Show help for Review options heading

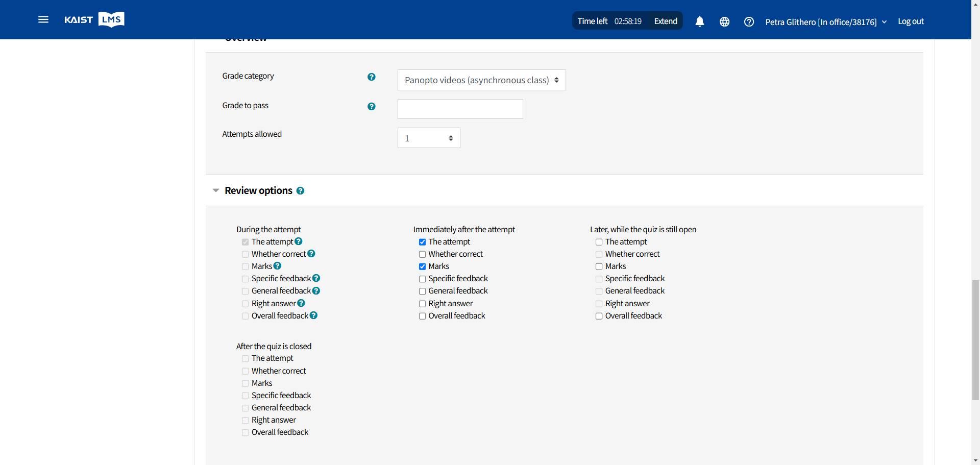click(x=300, y=191)
